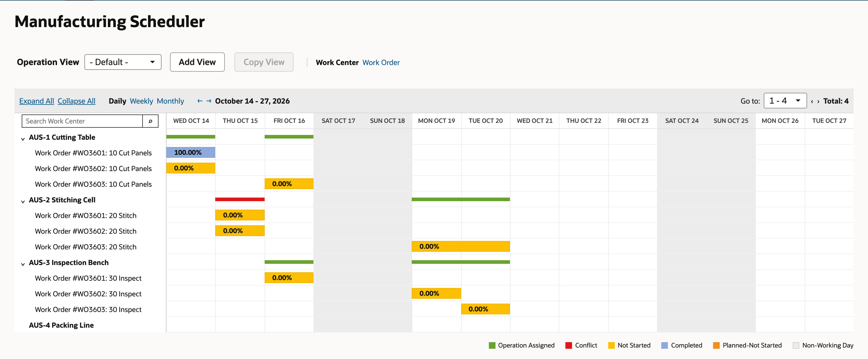Click the Not Started yellow legend swatch

click(x=611, y=345)
